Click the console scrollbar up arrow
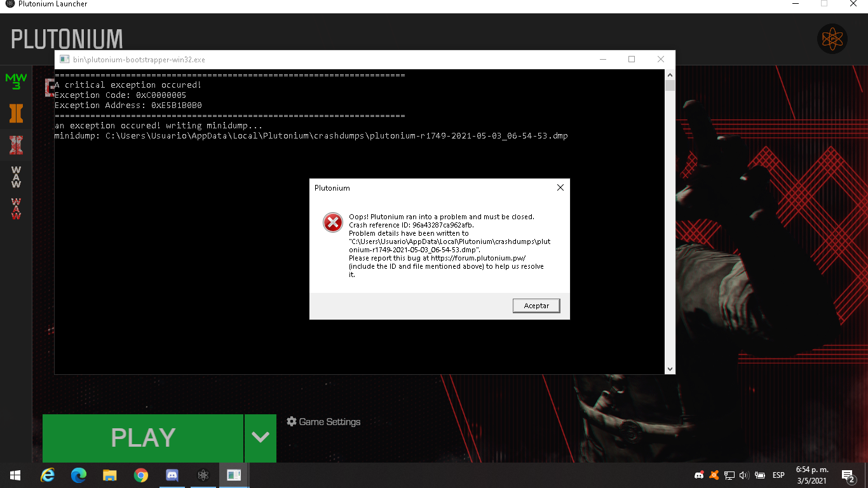The image size is (868, 488). (x=670, y=74)
